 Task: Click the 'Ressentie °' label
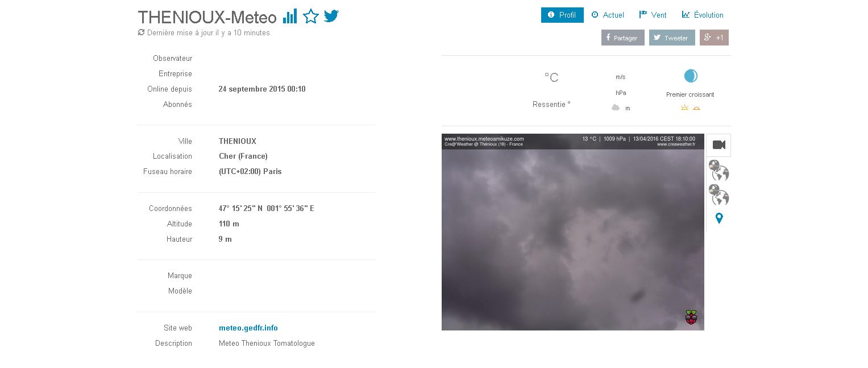551,104
